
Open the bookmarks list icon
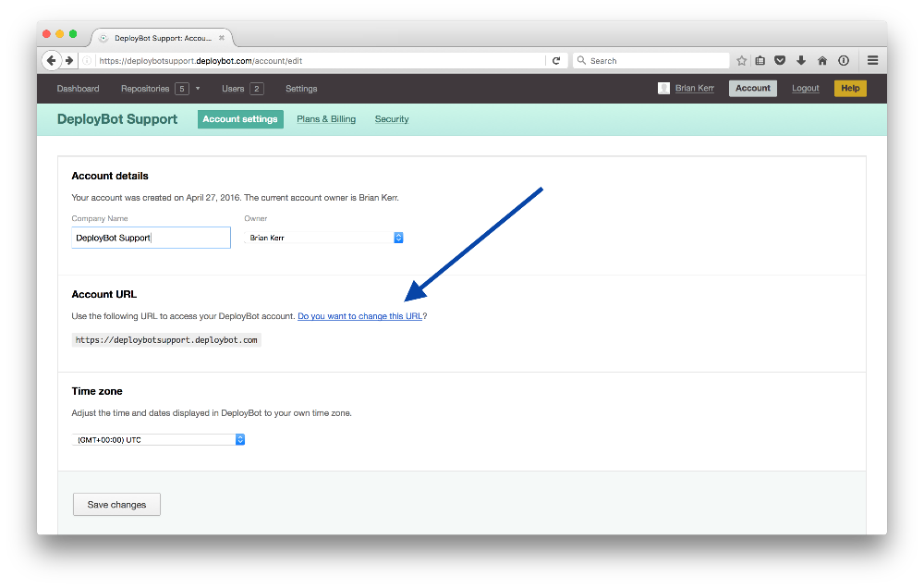tap(760, 60)
